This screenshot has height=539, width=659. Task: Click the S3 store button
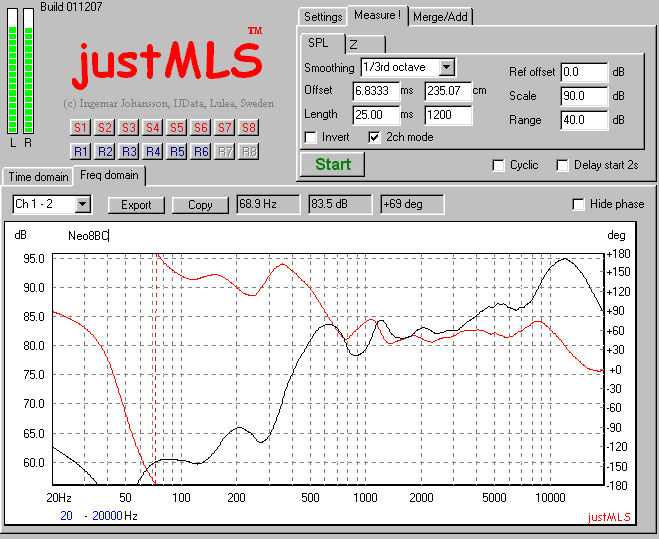pos(129,127)
